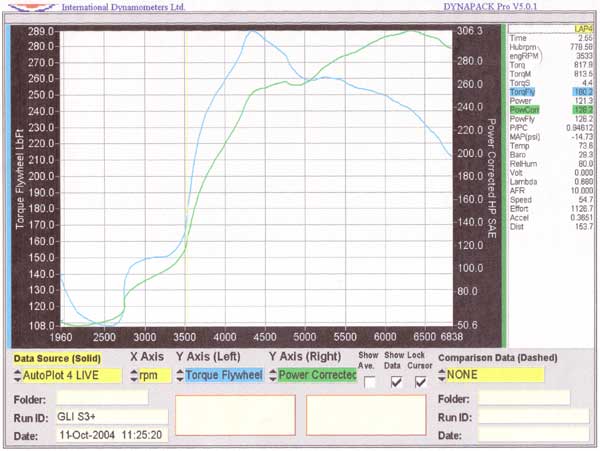Click the Run ID field containing GLI S3+
Screen dimensions: 600x451
(112, 417)
